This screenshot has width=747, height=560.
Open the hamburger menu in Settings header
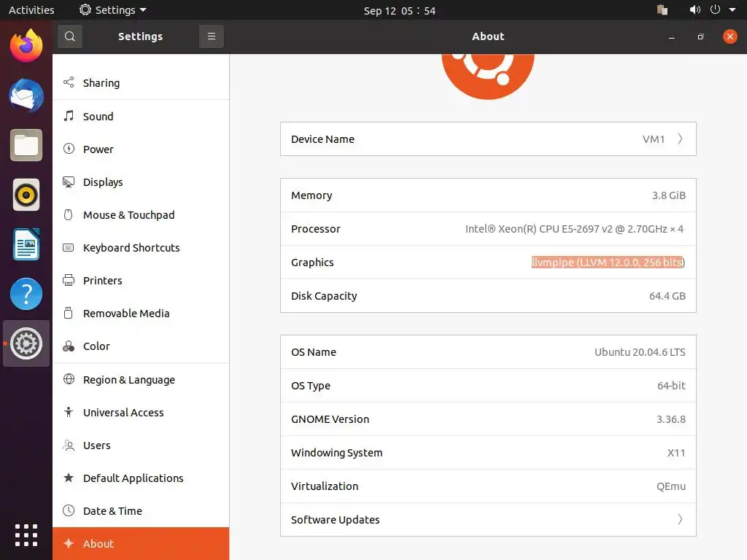(212, 36)
